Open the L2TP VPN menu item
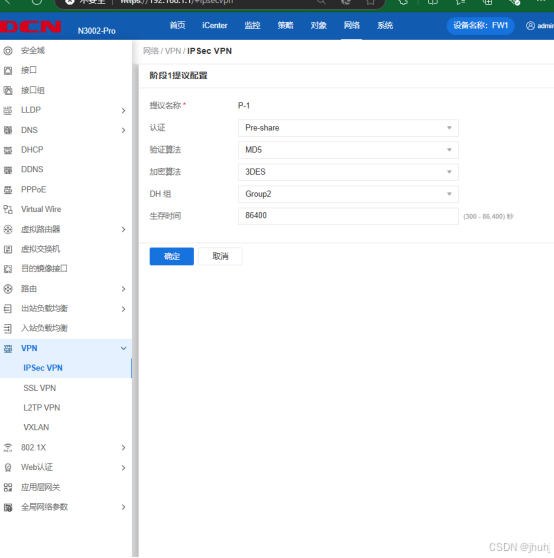Viewport: 554px width, 558px height. point(42,408)
